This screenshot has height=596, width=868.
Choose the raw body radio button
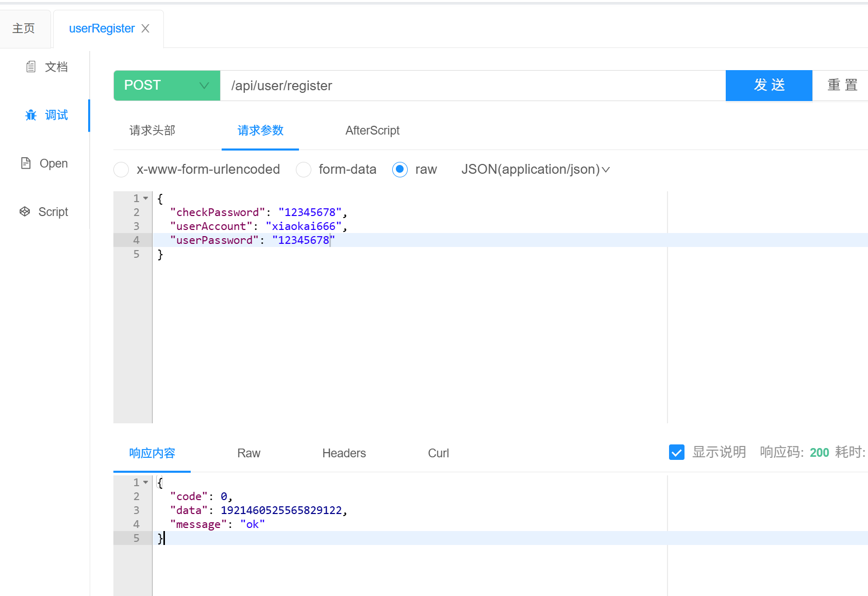tap(400, 170)
